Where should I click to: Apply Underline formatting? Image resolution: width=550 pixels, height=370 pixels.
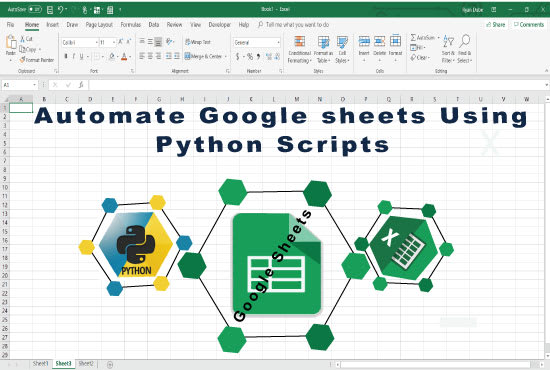coord(81,56)
